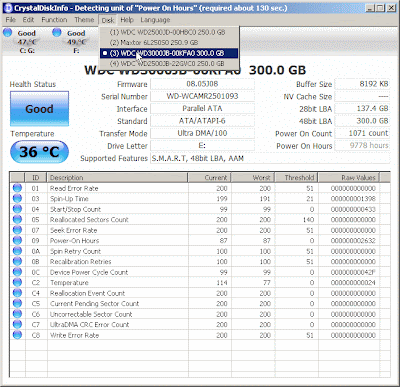
Task: Click the Buffer Size value 8192 KB
Action: (362, 84)
